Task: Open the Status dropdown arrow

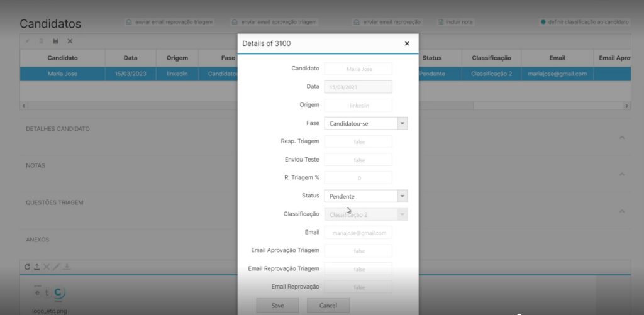Action: click(x=402, y=196)
